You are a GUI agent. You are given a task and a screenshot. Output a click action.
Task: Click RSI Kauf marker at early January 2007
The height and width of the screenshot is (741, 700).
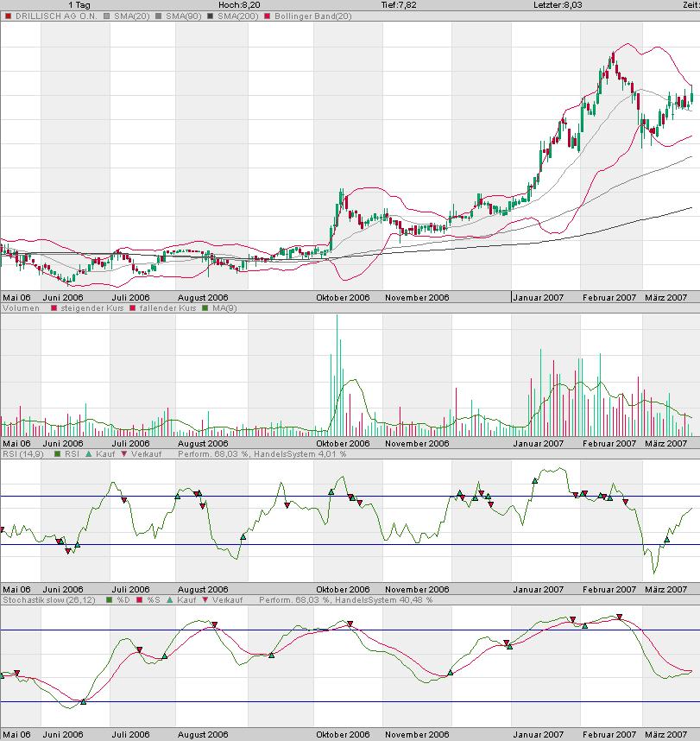(x=535, y=481)
